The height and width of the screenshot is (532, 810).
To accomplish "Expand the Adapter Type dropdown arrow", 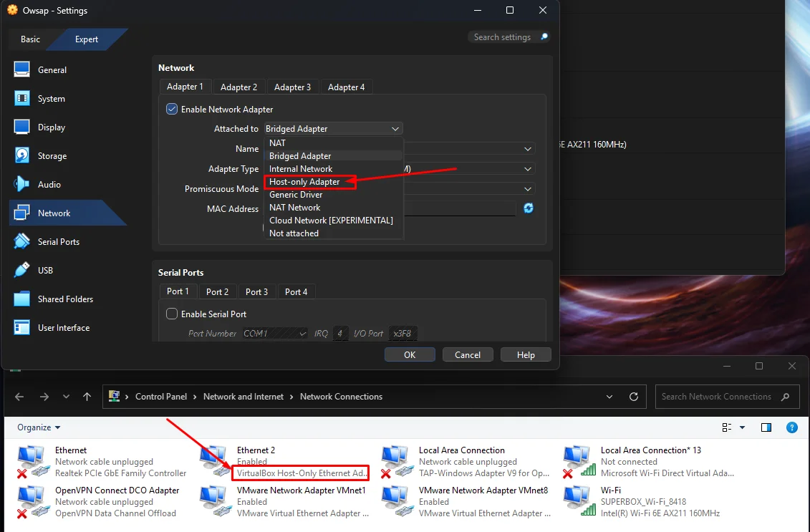I will 527,169.
